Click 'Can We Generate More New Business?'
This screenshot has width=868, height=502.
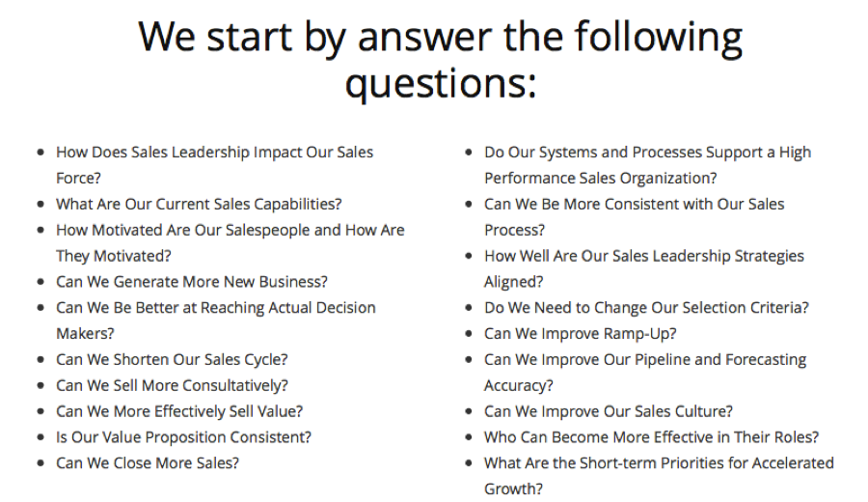tap(192, 282)
